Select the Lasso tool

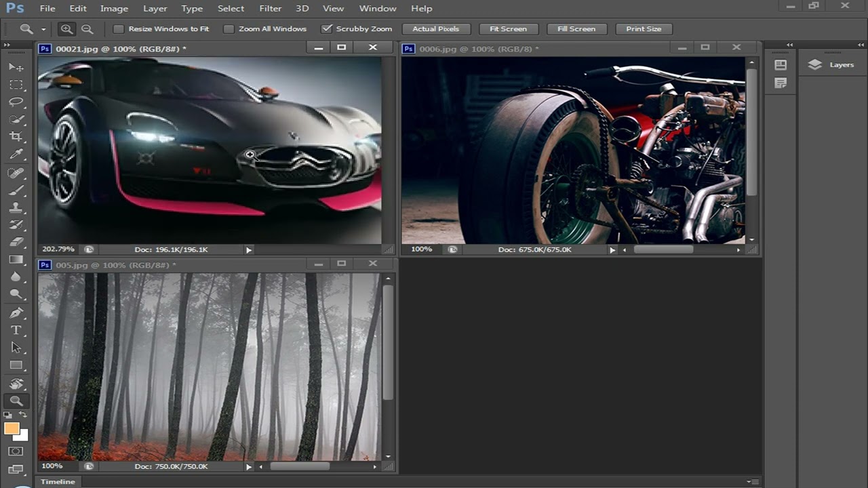pyautogui.click(x=16, y=102)
